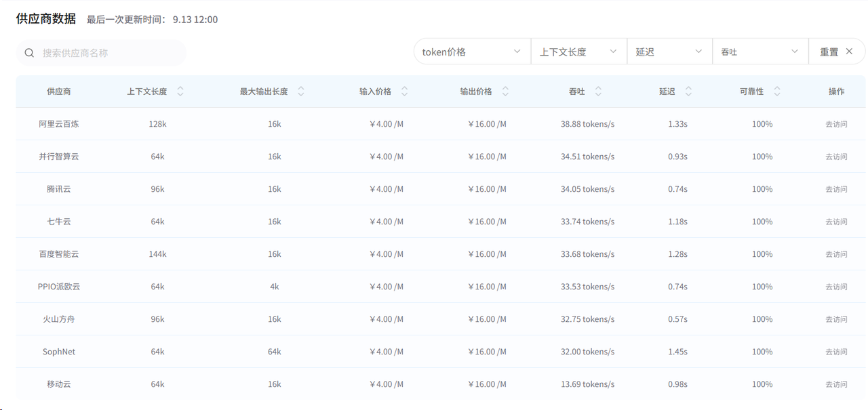Click the 128k context length cell
Viewport: 868px width, 410px height.
[x=157, y=124]
